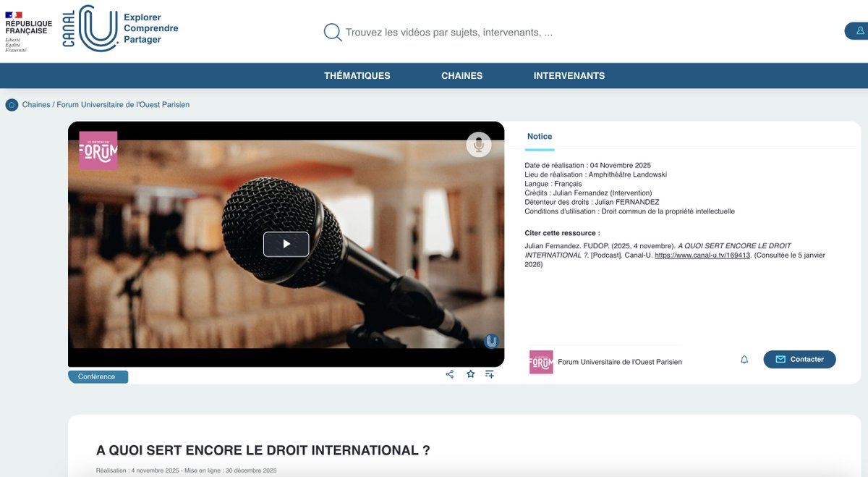The width and height of the screenshot is (868, 477).
Task: Click the text Crédits : Julian Fernandez (Intervention)
Action: pyautogui.click(x=588, y=193)
